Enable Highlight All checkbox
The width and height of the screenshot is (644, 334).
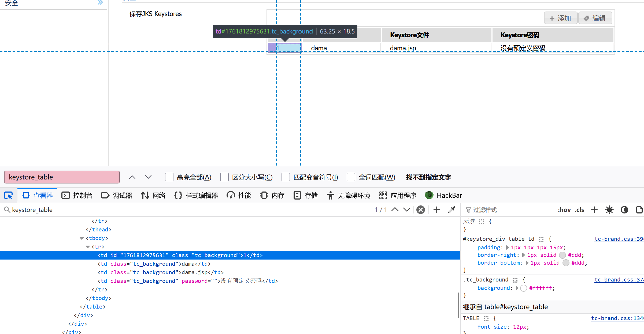[169, 177]
